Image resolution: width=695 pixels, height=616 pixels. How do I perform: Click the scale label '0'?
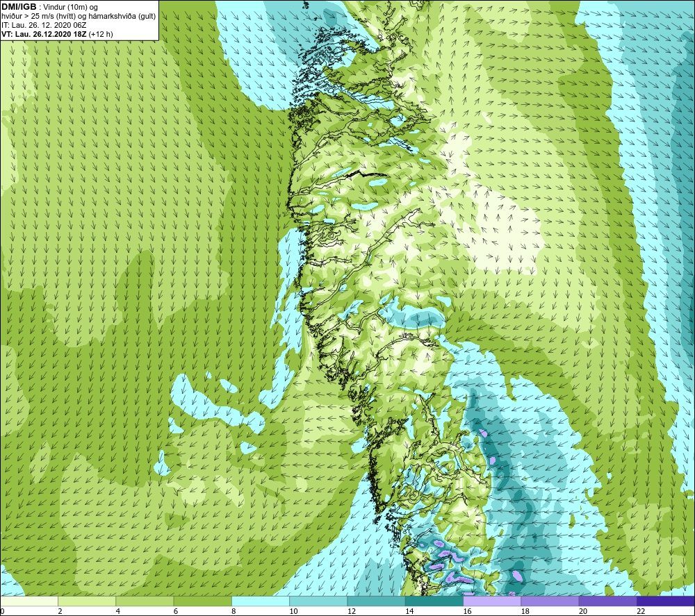[x=2, y=612]
